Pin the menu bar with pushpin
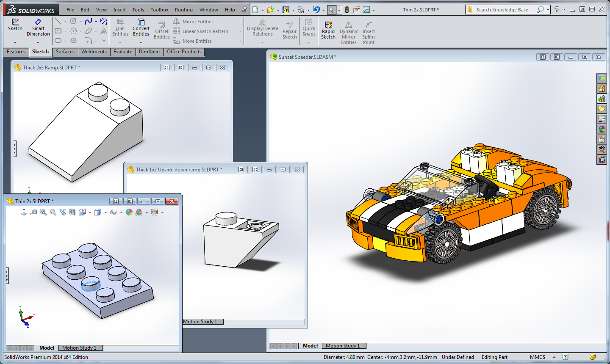This screenshot has width=610, height=364. coord(244,10)
